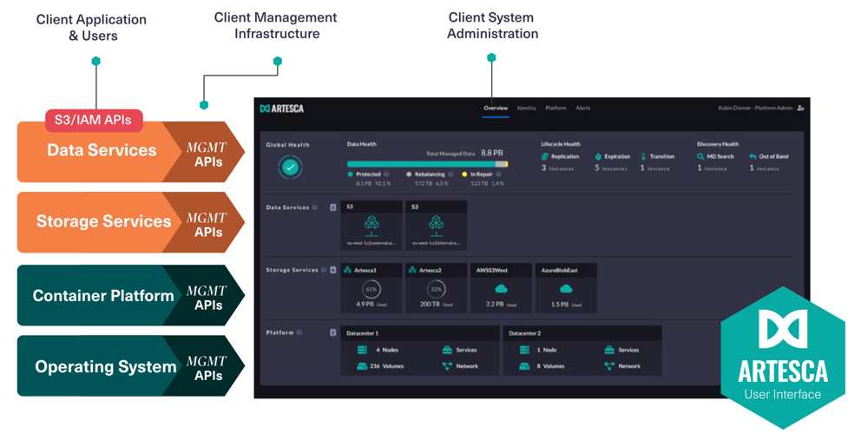
Task: Click the '4.9 PB' used value
Action: 365,305
